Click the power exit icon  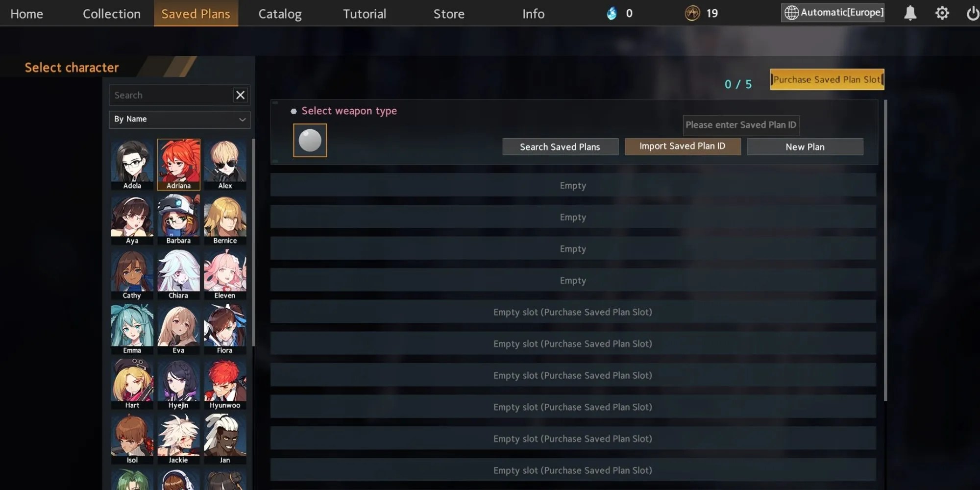click(x=973, y=13)
